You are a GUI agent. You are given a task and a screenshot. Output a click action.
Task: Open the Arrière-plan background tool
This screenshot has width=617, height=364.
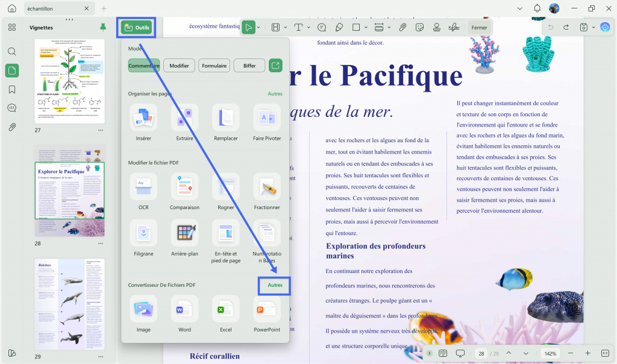point(184,238)
